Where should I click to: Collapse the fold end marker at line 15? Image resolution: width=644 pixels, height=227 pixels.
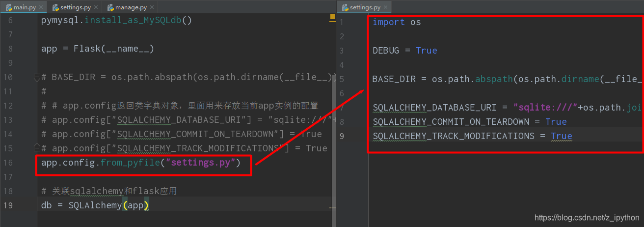pos(36,147)
